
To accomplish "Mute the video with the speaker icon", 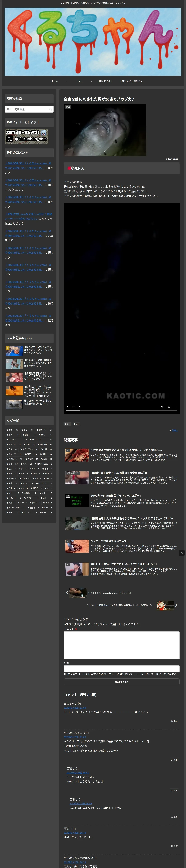I will 162,406.
